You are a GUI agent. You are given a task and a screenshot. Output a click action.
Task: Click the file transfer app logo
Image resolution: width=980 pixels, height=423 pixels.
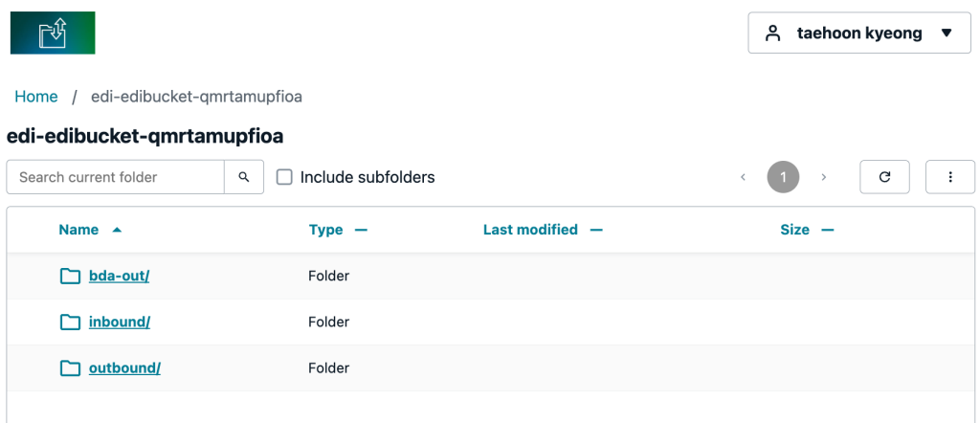53,33
